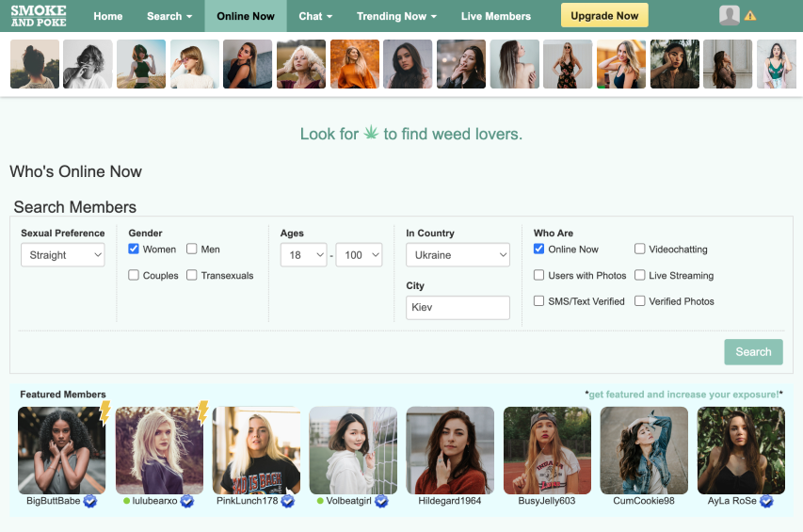Open CumCookie98's profile name link
This screenshot has width=803, height=532.
point(644,501)
